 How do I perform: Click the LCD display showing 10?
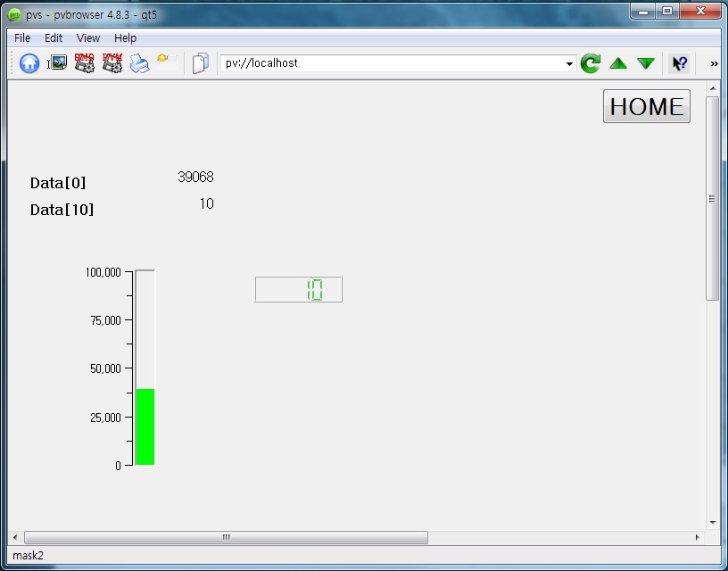pos(298,289)
